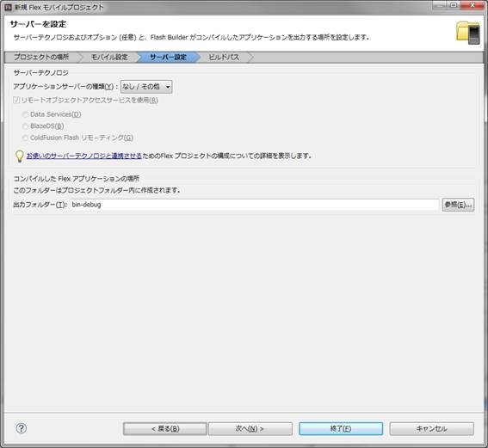Click the lightbulb tip icon
This screenshot has height=448, width=488.
[x=19, y=156]
